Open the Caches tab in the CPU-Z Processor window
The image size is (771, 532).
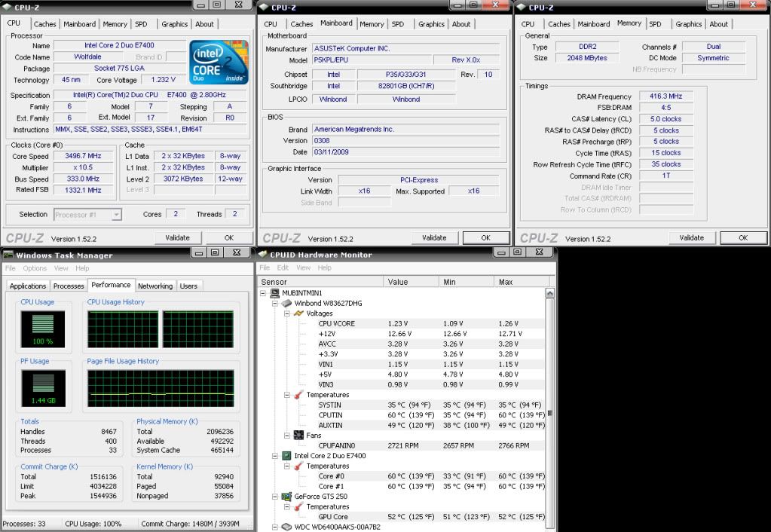tap(44, 24)
